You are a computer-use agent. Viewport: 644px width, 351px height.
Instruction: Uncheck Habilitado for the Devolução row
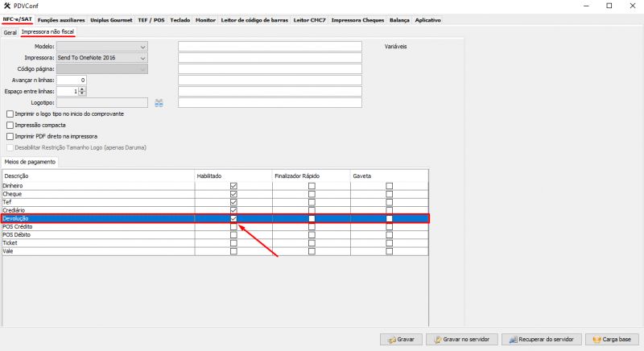coord(233,219)
